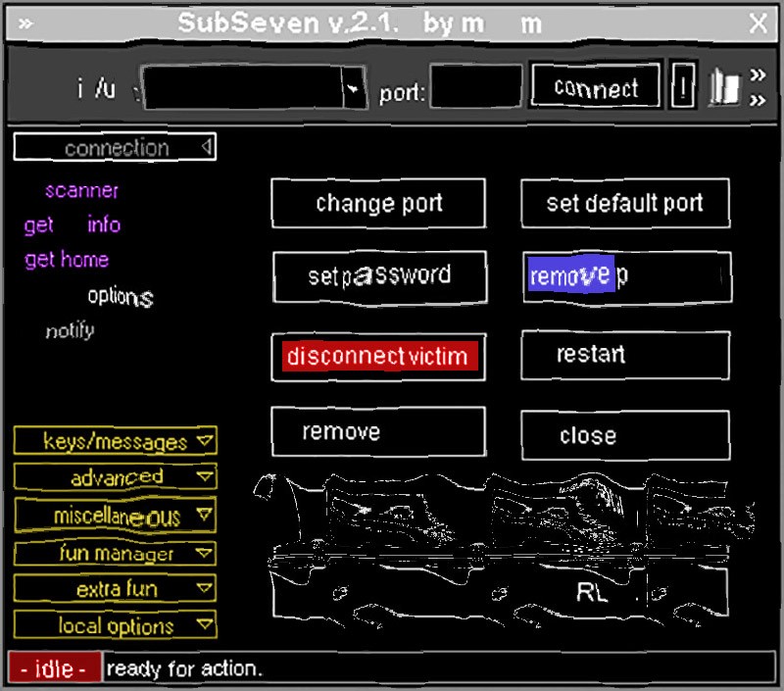The image size is (784, 691).
Task: Focus the IP address input field
Action: tap(243, 87)
